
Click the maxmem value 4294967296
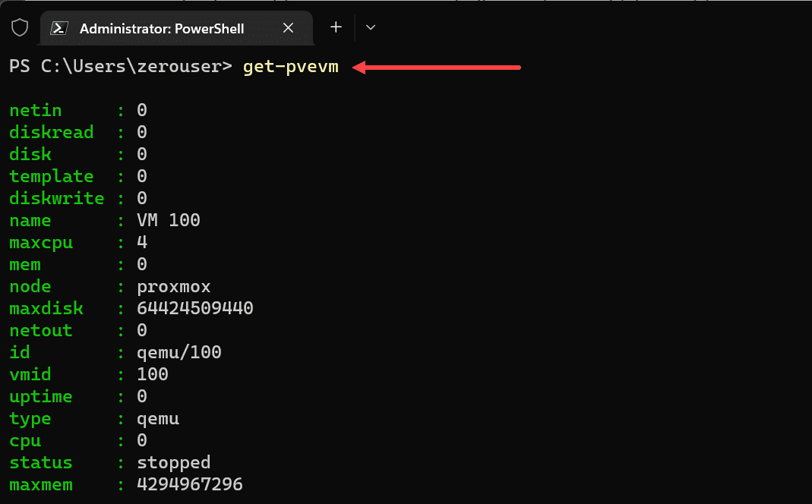pyautogui.click(x=190, y=485)
